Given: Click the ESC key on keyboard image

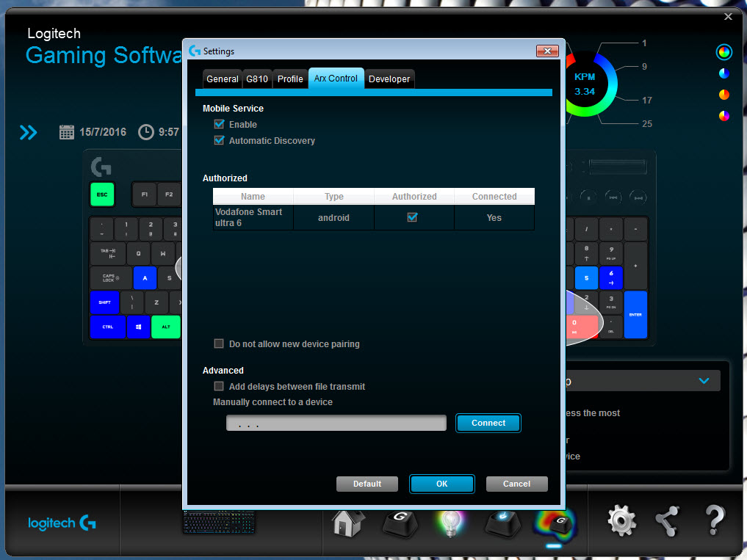Looking at the screenshot, I should 102,194.
